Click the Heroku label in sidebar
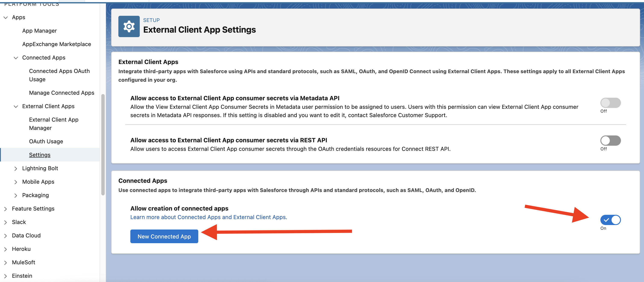The width and height of the screenshot is (644, 282). (x=21, y=249)
